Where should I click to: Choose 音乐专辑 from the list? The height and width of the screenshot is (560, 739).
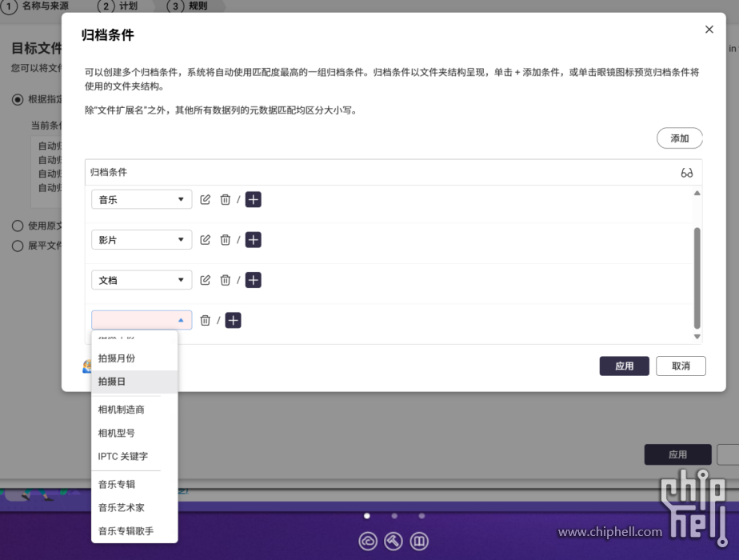134,484
